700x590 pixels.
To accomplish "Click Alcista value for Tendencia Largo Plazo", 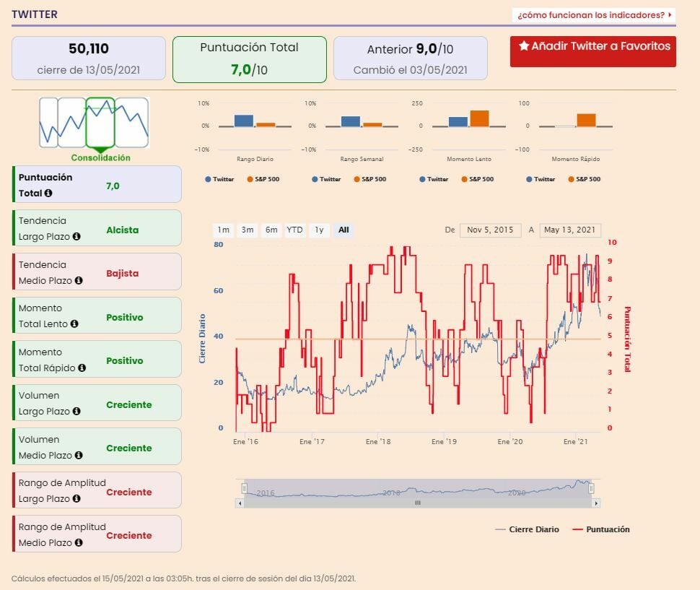I will 123,230.
